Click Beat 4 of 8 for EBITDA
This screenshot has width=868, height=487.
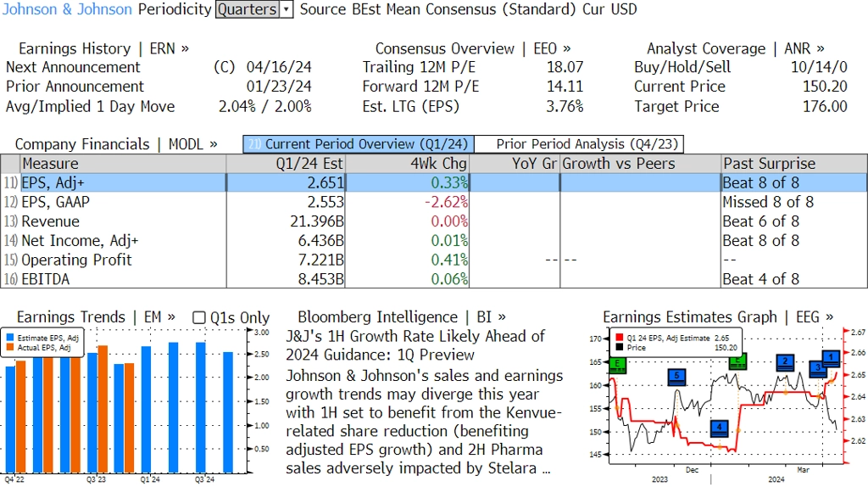(x=760, y=279)
